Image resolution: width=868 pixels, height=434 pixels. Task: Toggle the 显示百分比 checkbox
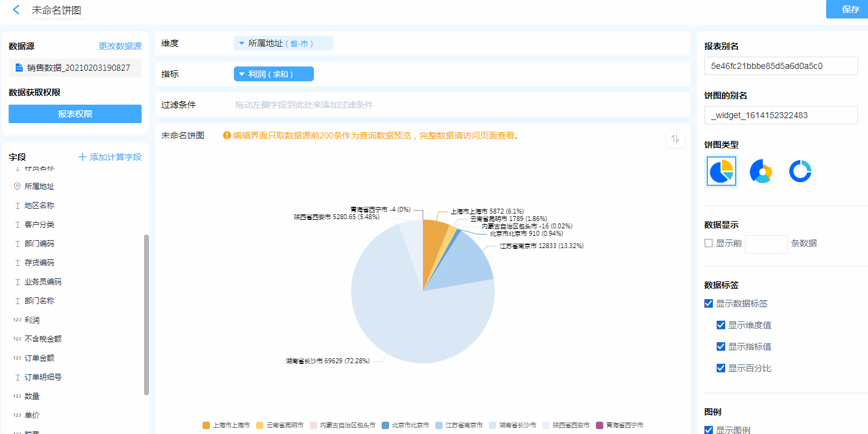pyautogui.click(x=721, y=368)
